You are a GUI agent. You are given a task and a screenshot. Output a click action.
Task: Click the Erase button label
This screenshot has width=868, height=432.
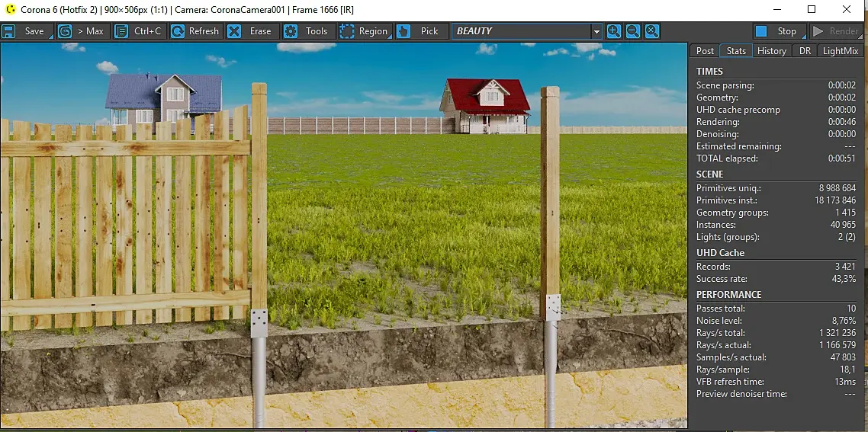260,31
